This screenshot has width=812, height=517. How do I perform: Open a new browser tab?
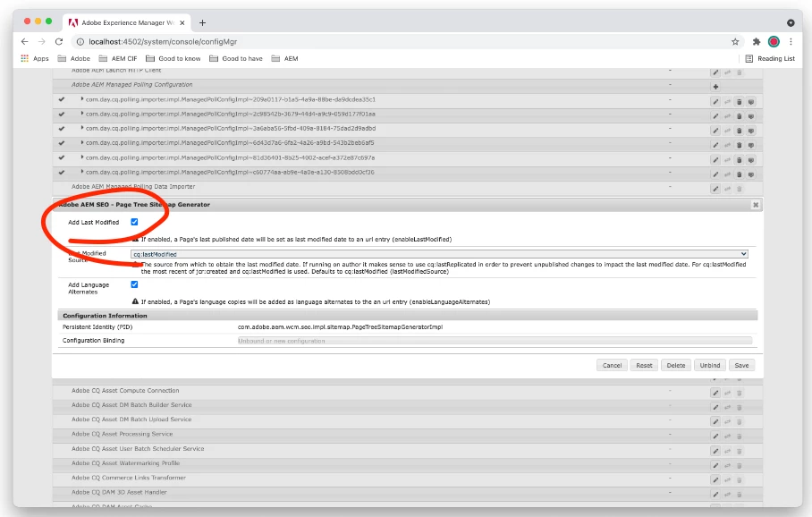(x=202, y=22)
